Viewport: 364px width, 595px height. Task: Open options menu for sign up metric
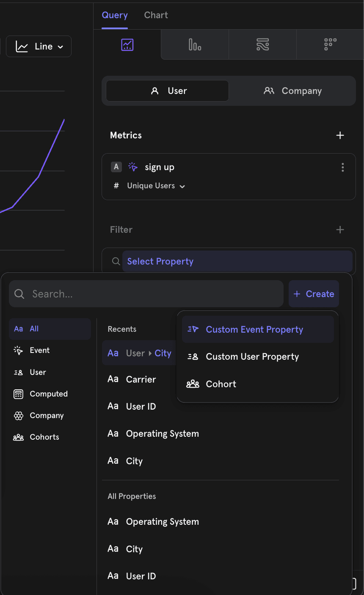342,167
